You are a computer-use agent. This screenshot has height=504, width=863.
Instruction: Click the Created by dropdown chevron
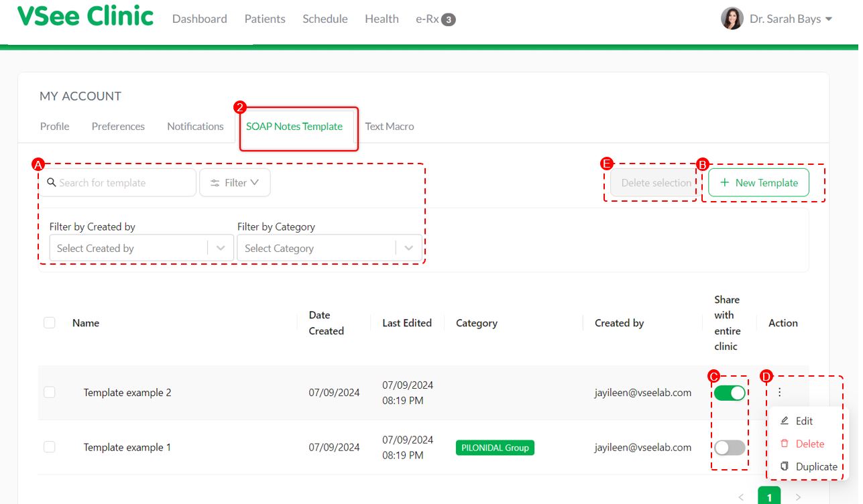coord(221,248)
